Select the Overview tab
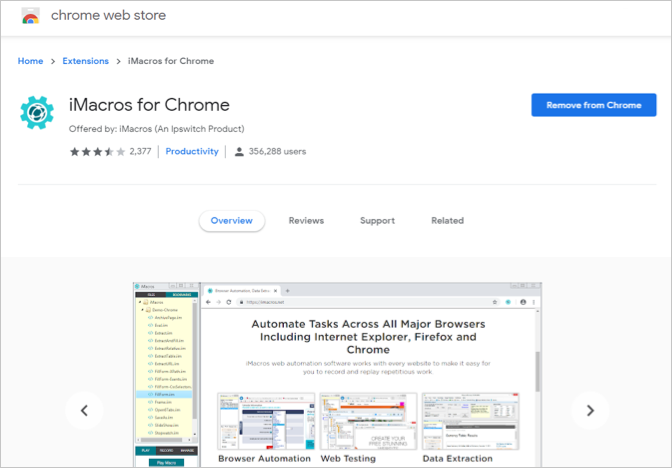Image resolution: width=672 pixels, height=468 pixels. point(231,221)
